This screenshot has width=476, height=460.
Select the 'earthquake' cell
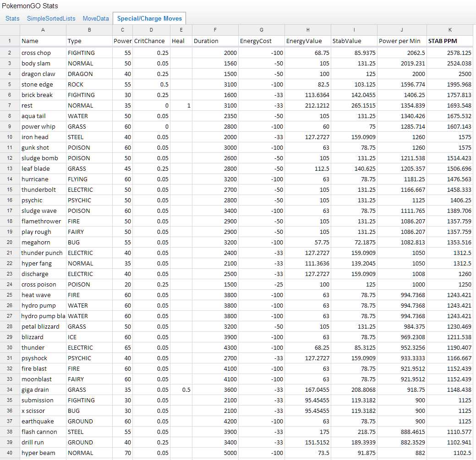click(43, 422)
